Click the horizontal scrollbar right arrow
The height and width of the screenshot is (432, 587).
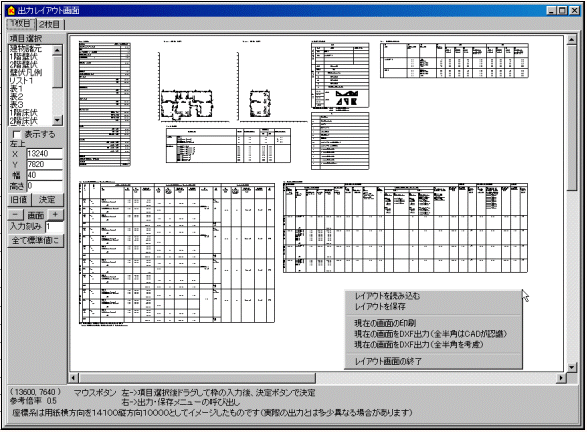click(x=560, y=378)
